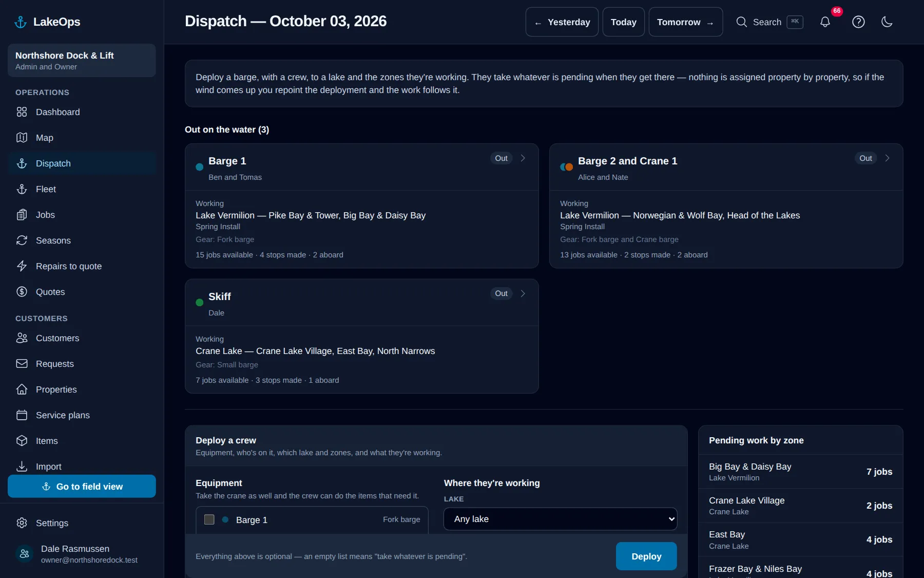Click Barge 2 and Crane 1 color dots
Viewport: 924px width, 578px height.
567,167
